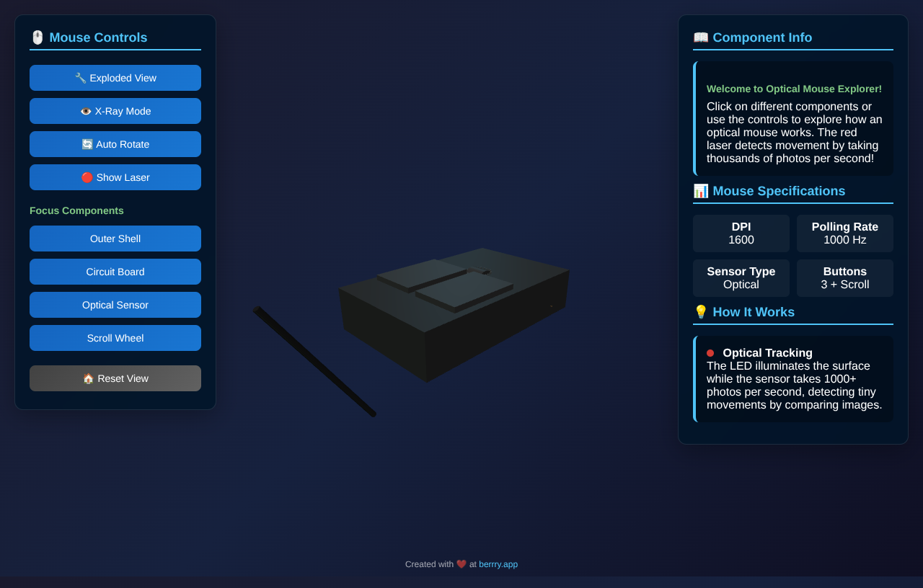Click the book icon beside Component Info
The height and width of the screenshot is (588, 923).
700,37
